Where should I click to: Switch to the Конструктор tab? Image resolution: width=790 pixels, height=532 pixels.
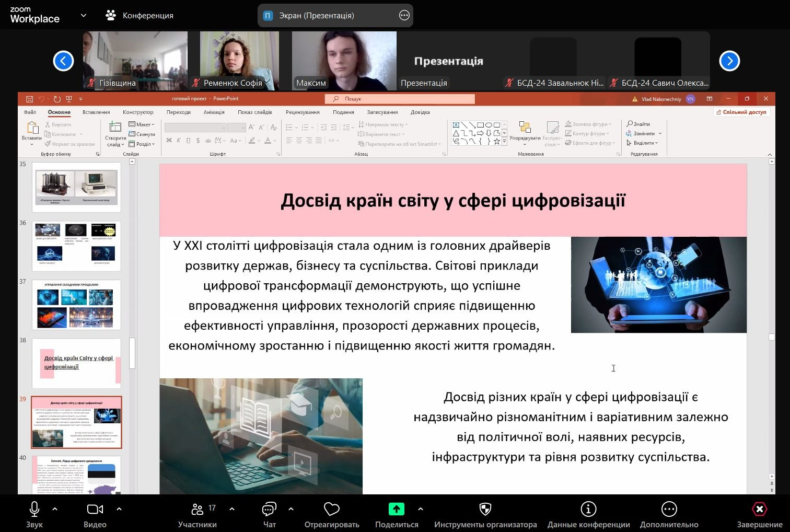pyautogui.click(x=138, y=112)
